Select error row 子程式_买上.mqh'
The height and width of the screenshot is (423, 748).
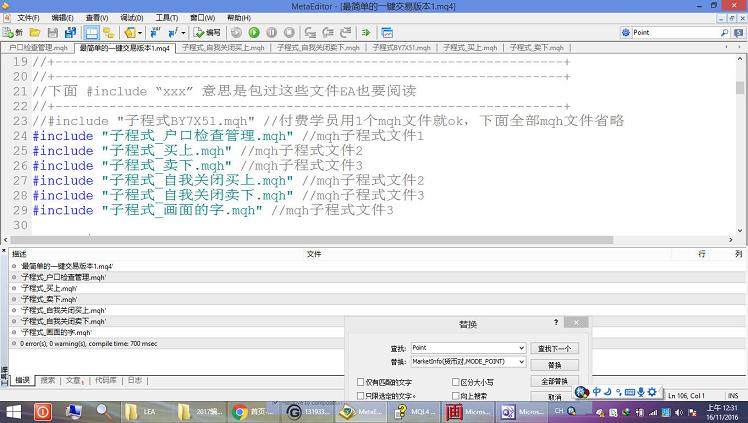pos(377,288)
